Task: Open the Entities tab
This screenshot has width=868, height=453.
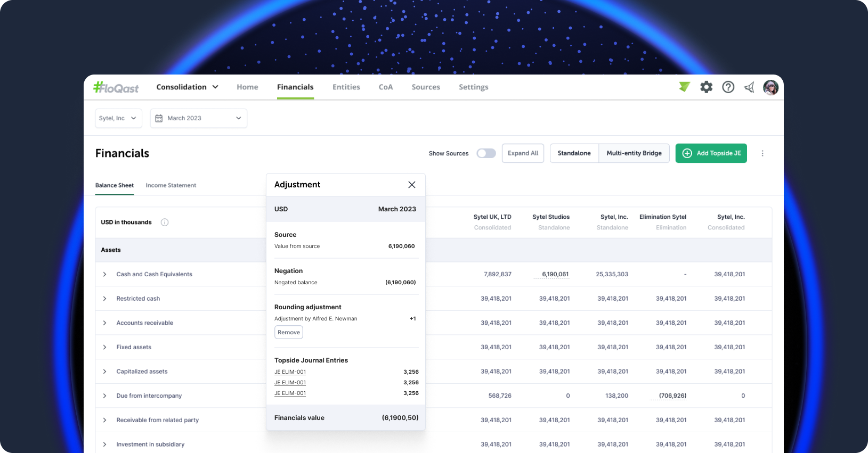Action: (x=346, y=87)
